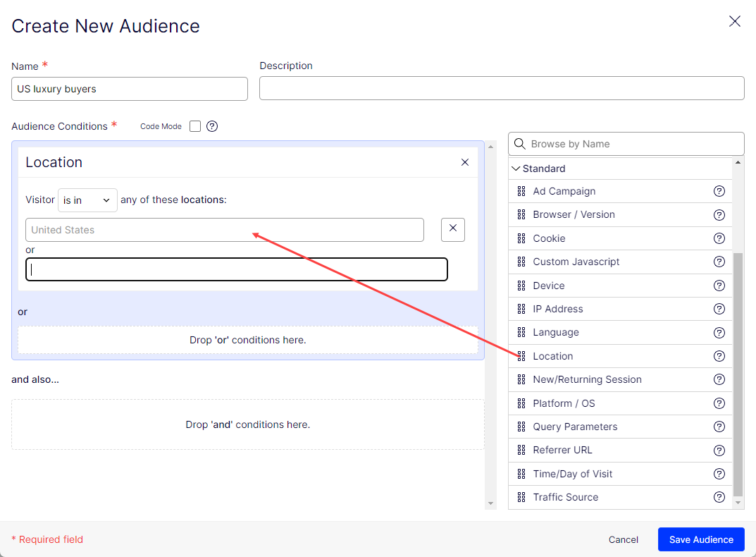This screenshot has height=557, width=756.
Task: Click Cancel to discard changes
Action: coord(623,539)
